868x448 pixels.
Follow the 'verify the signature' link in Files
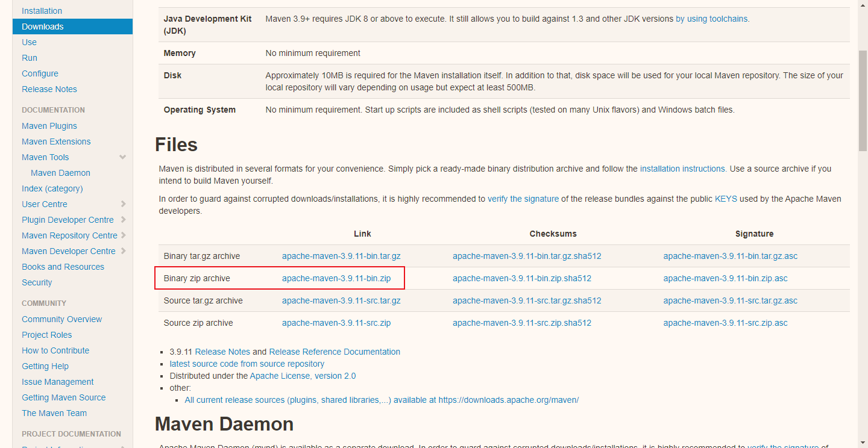(x=523, y=199)
